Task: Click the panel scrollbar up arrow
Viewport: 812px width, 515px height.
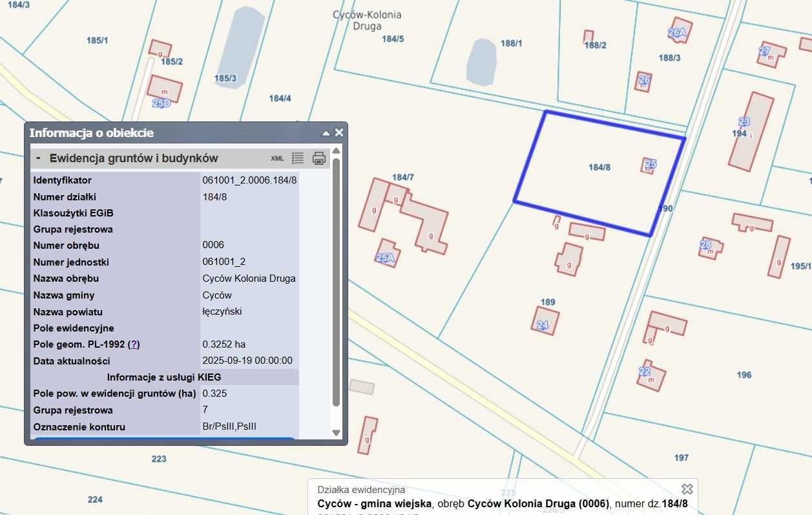Action: (336, 151)
